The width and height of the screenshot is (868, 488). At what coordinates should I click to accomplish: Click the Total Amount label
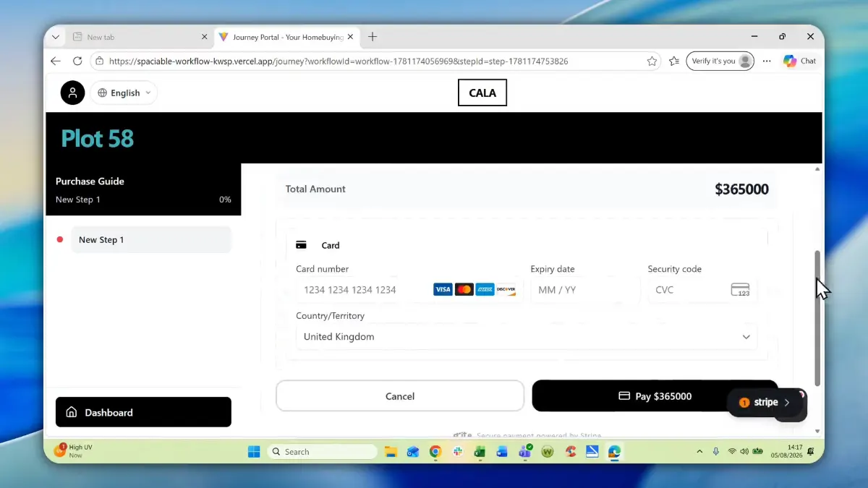coord(315,189)
